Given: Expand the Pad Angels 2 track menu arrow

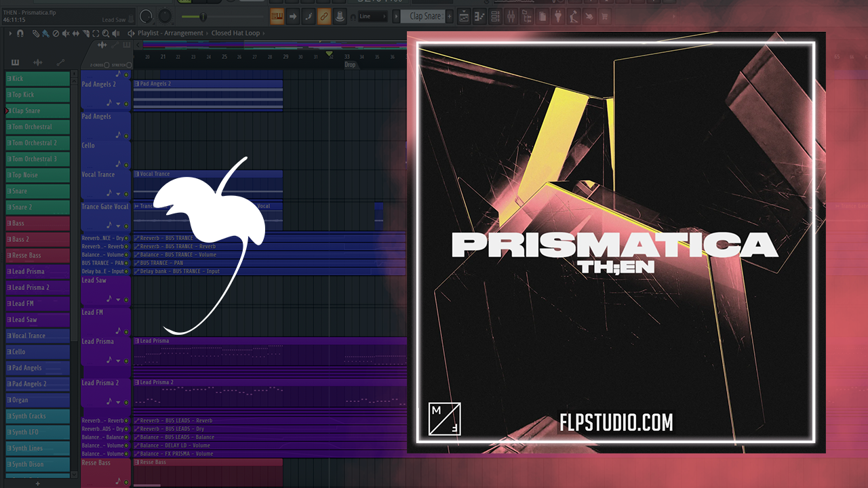Looking at the screenshot, I should [118, 104].
